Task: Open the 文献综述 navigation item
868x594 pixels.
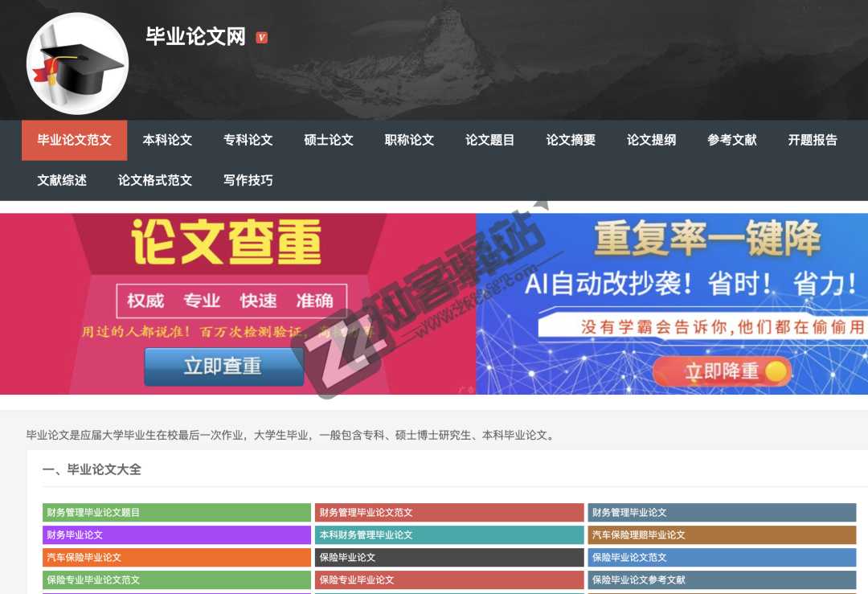Action: (62, 180)
